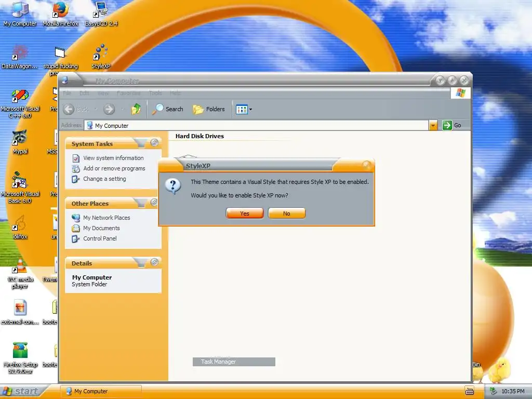The image size is (532, 399).
Task: Click the taskbar on-screen keyboard icon
Action: (x=470, y=391)
